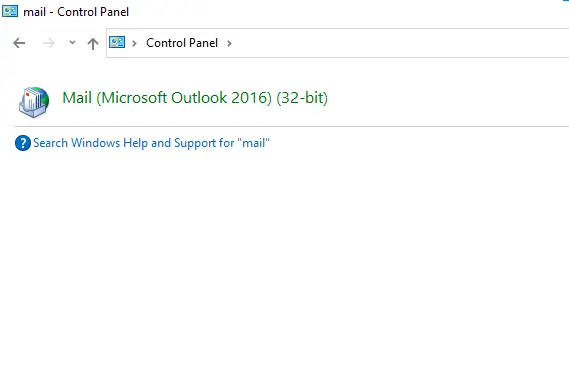This screenshot has width=569, height=373.
Task: Click the Control Panel icon in address bar
Action: 117,42
